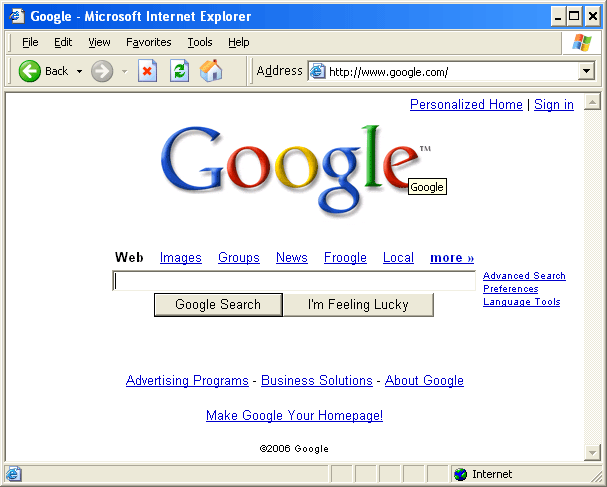The width and height of the screenshot is (607, 487).
Task: Open the View menu
Action: (x=99, y=42)
